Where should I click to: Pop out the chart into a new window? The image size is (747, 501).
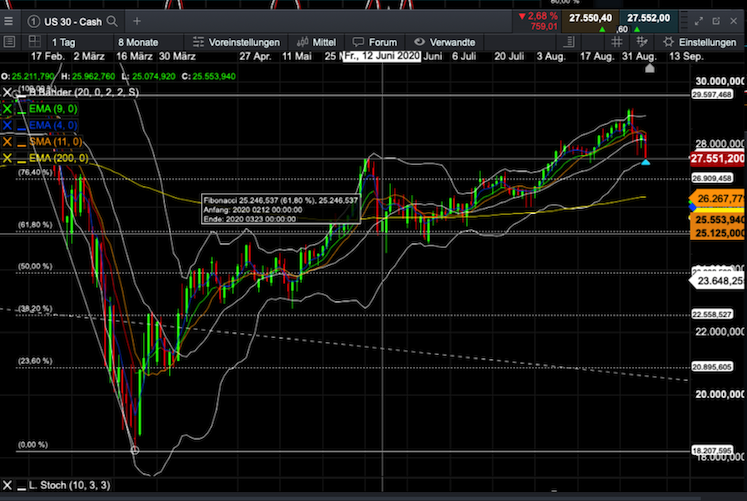(x=716, y=21)
